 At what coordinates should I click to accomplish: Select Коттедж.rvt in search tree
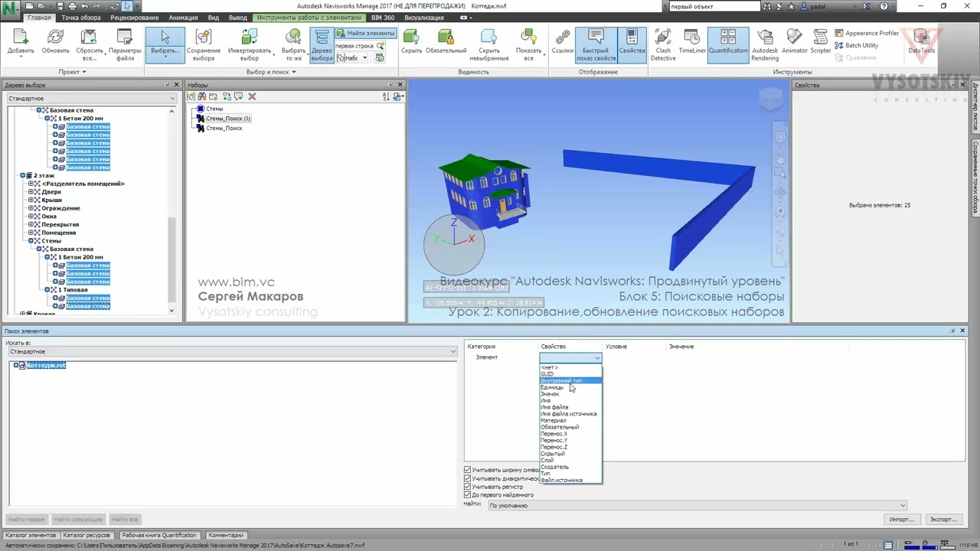[x=46, y=366]
